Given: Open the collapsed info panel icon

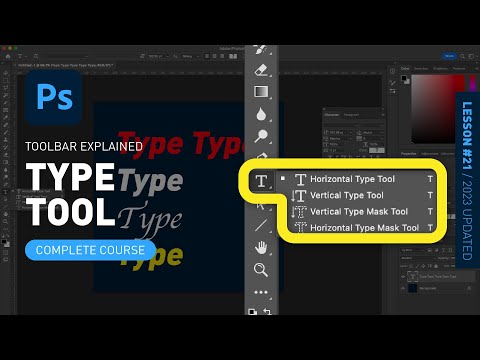Looking at the screenshot, I should pyautogui.click(x=392, y=71).
